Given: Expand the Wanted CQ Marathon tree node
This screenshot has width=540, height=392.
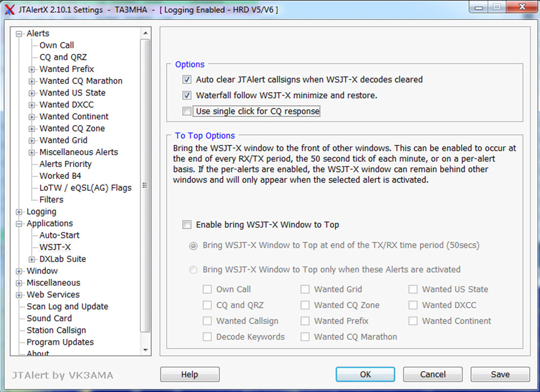Looking at the screenshot, I should click(x=32, y=81).
